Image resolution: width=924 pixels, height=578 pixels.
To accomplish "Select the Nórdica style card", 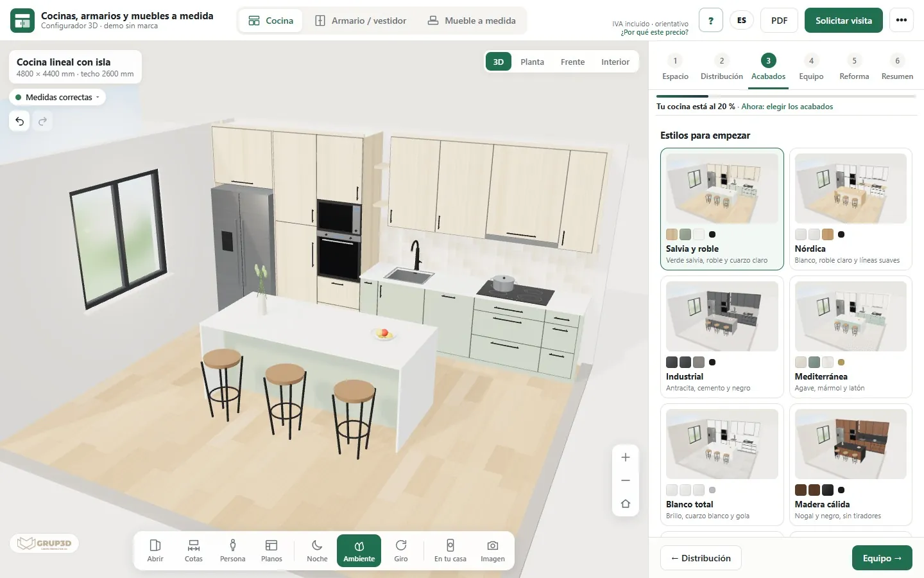I will (850, 209).
